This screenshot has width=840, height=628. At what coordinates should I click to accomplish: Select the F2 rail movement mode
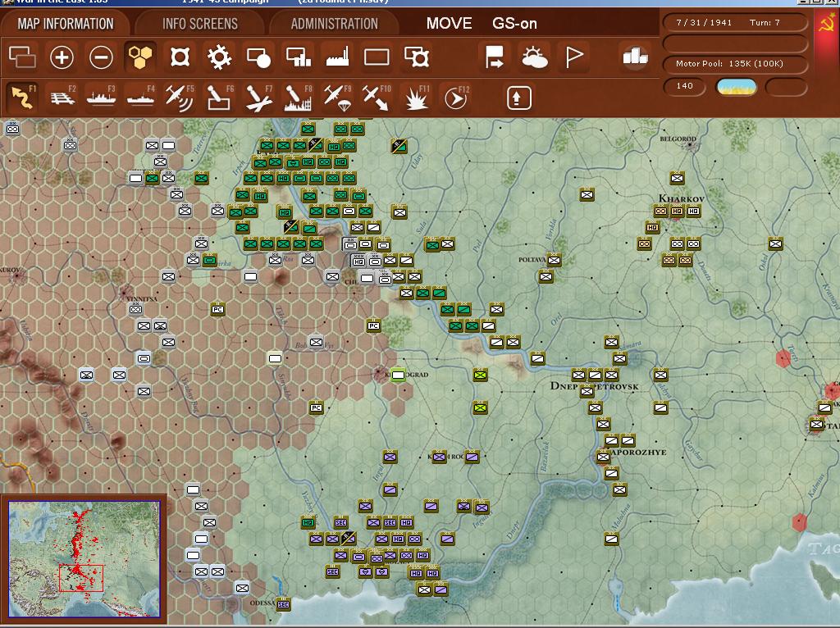click(x=62, y=98)
